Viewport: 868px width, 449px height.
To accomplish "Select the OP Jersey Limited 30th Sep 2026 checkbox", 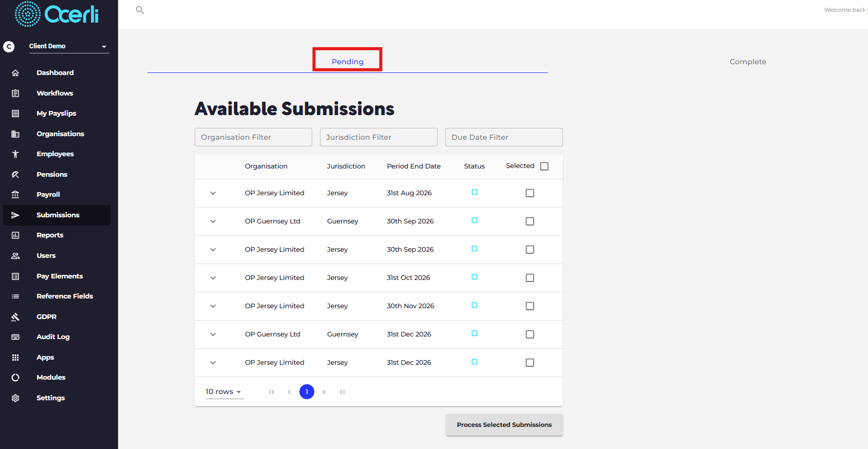I will (530, 250).
